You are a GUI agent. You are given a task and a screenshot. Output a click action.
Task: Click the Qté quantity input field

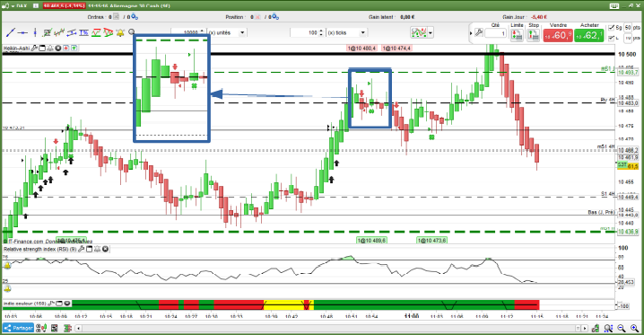[495, 33]
